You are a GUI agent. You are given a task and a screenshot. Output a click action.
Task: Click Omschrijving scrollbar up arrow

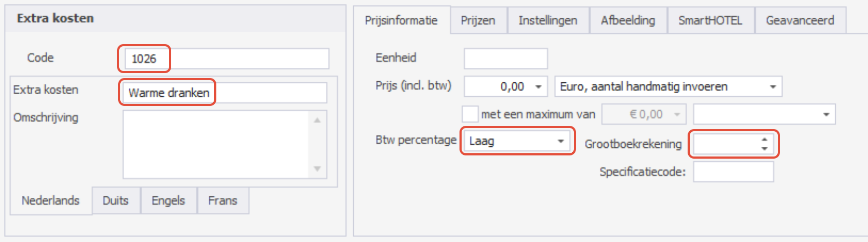pos(317,120)
